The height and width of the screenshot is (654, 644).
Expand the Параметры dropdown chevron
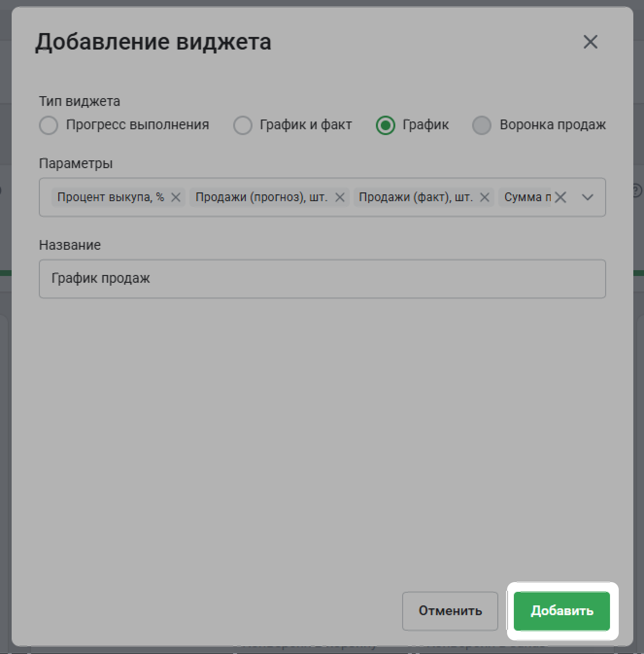coord(588,197)
